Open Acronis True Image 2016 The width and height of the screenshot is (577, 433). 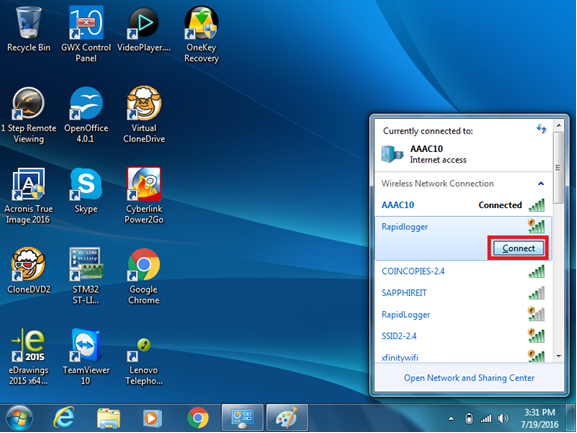(29, 195)
